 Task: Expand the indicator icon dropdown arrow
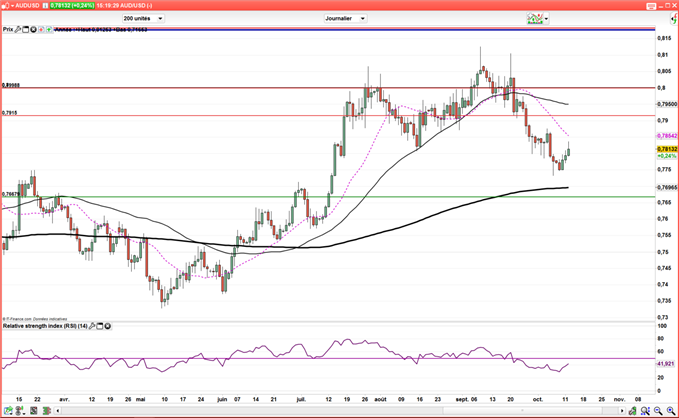click(x=546, y=19)
